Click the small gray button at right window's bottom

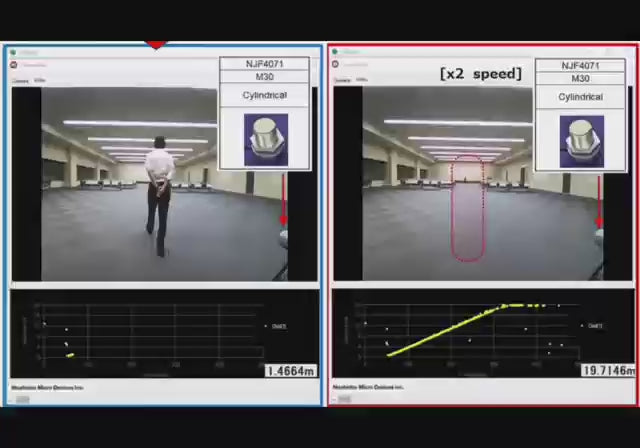coord(344,399)
